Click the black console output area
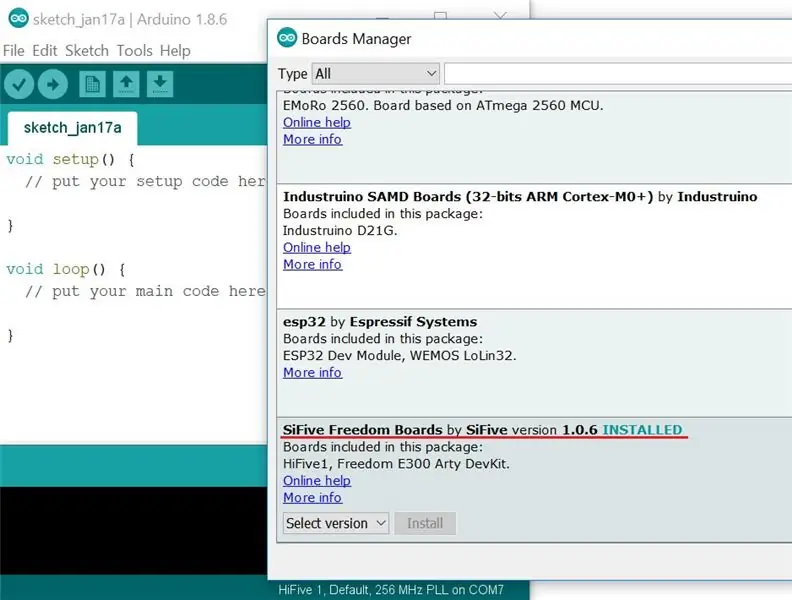 tap(133, 530)
